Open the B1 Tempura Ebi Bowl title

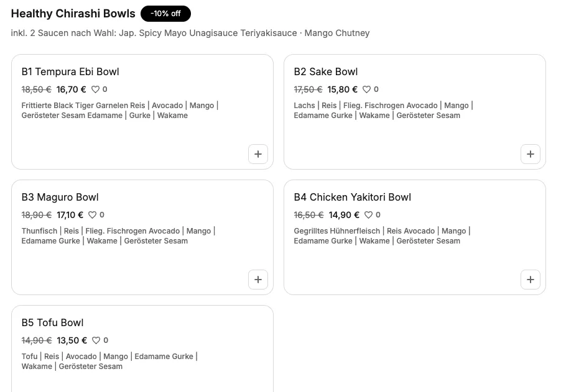(70, 71)
